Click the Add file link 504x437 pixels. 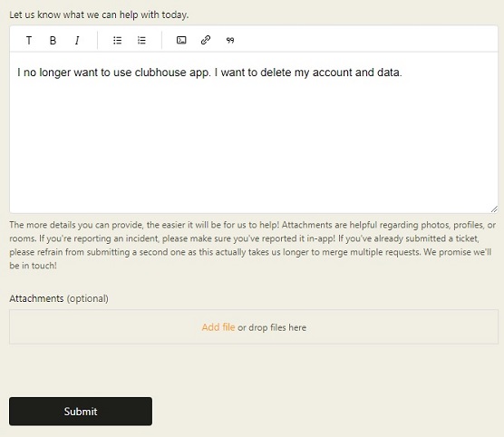click(x=218, y=327)
